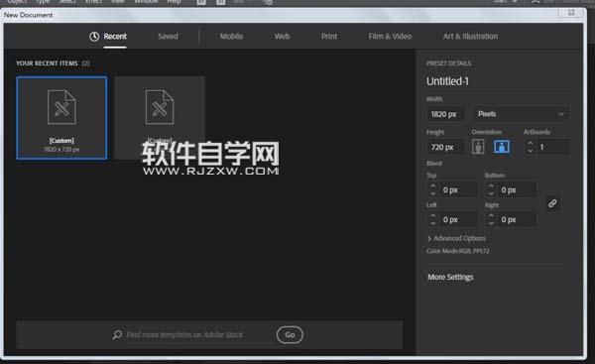Open the Film & Video tab
Image resolution: width=595 pixels, height=364 pixels.
390,37
